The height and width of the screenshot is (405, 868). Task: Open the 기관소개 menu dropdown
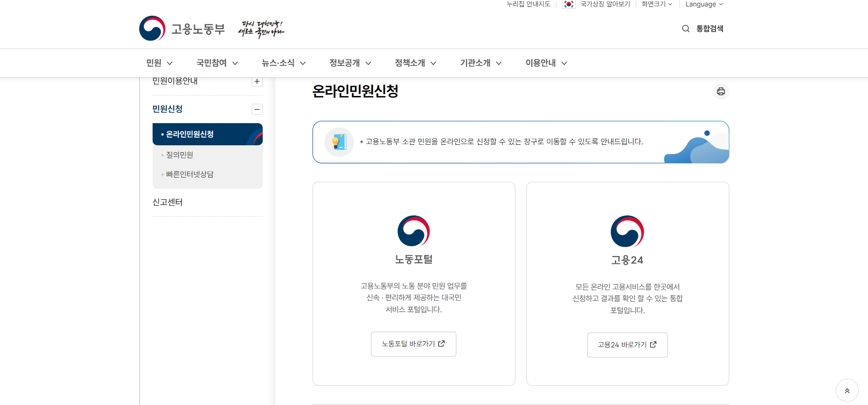[481, 63]
